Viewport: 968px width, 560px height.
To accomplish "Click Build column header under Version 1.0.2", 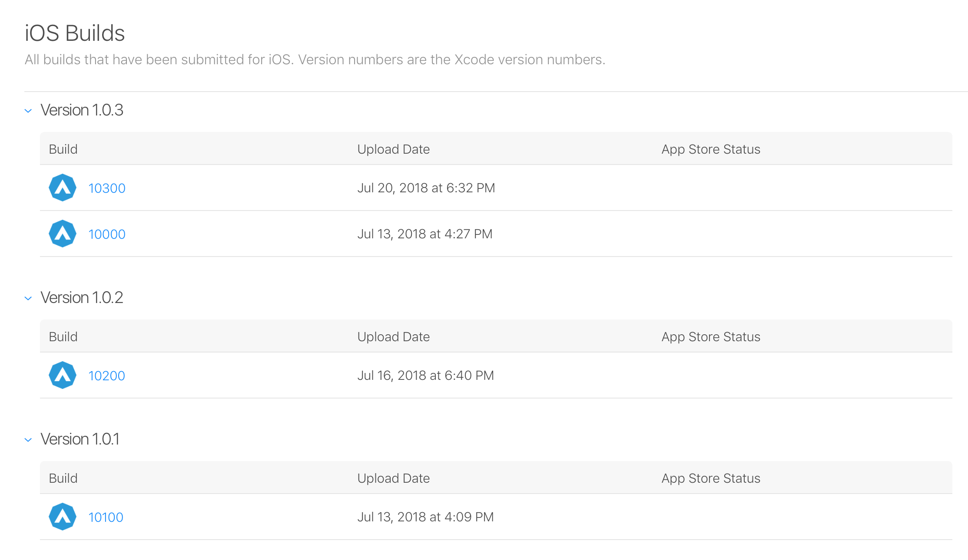I will tap(63, 336).
